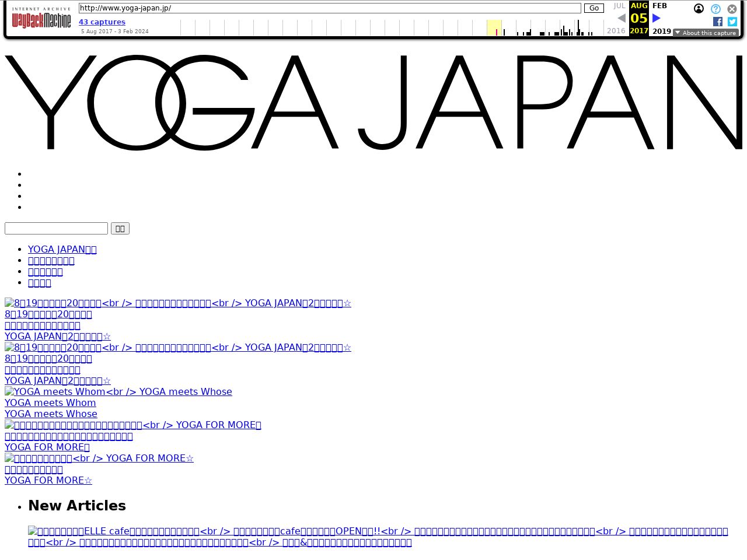The height and width of the screenshot is (560, 747).
Task: Click the large YOGA JAPAN logo
Action: (373, 103)
